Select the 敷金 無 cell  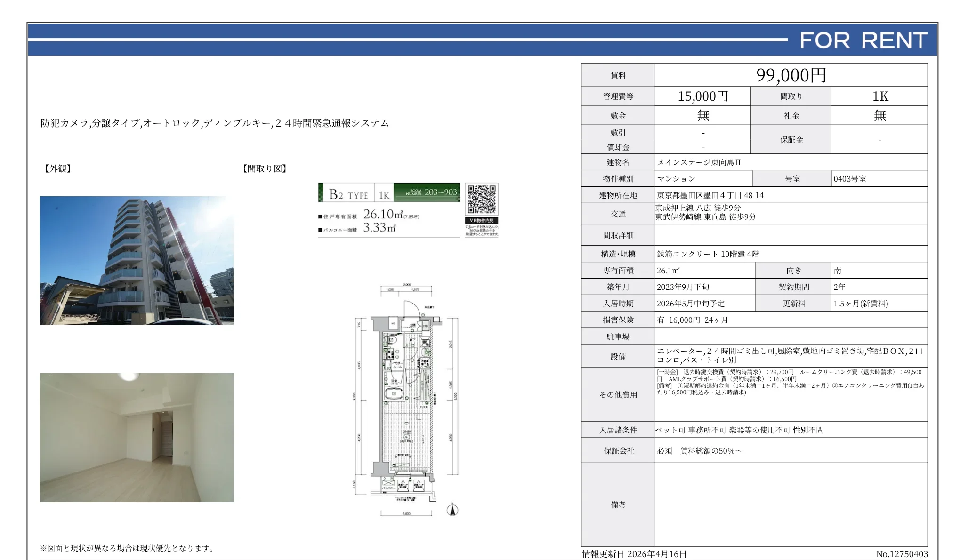pos(702,114)
